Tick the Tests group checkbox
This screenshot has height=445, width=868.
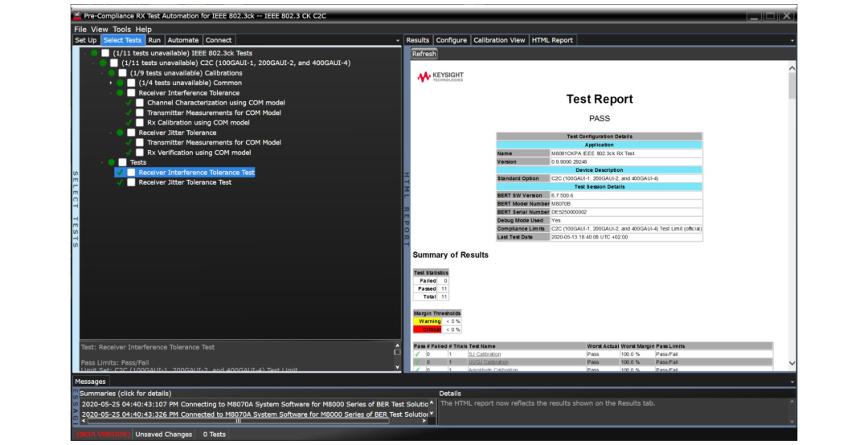tap(122, 163)
